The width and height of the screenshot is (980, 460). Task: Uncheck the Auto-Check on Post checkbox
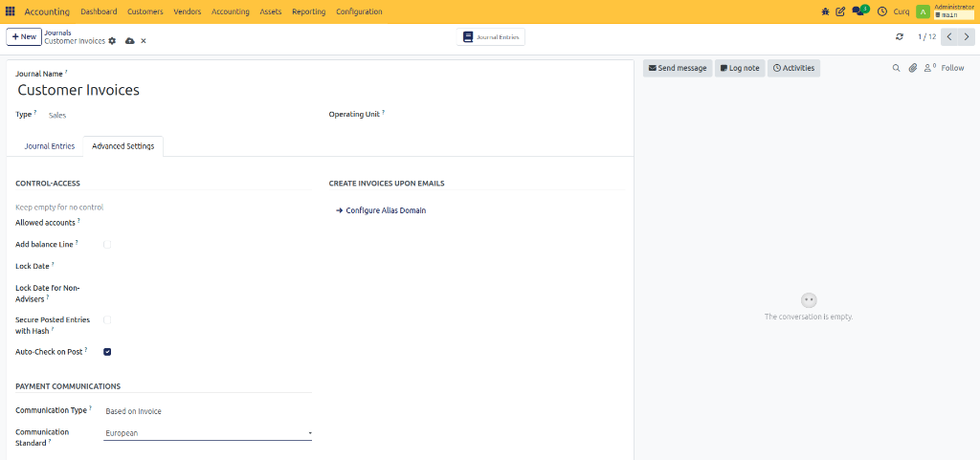[x=107, y=352]
